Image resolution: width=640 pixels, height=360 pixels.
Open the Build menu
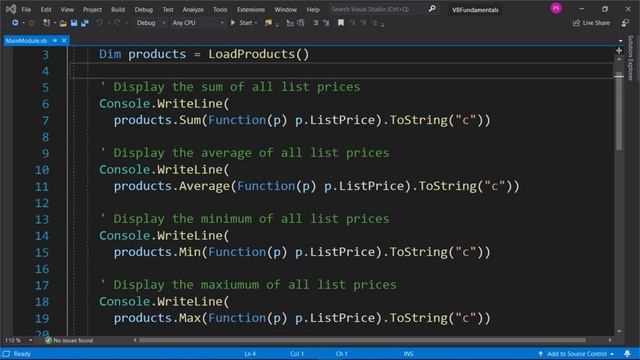[118, 9]
